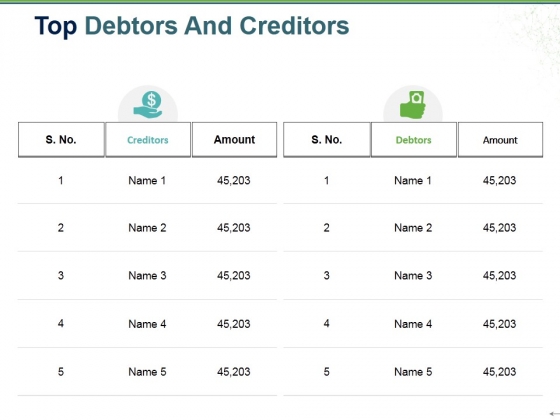Click the 45,203 amount for debtor Name 3

(499, 275)
